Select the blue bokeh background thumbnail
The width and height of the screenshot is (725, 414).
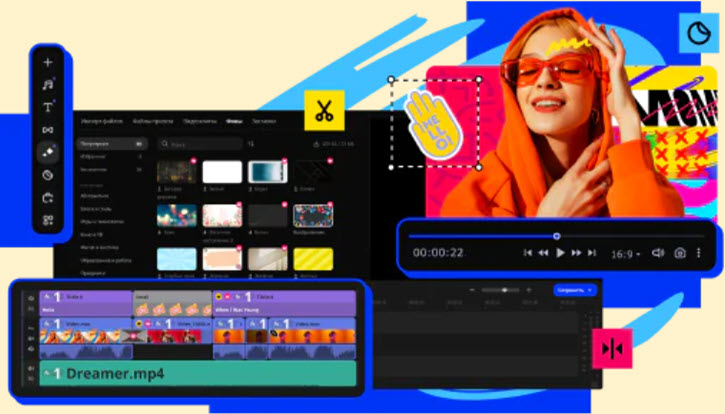(x=177, y=216)
